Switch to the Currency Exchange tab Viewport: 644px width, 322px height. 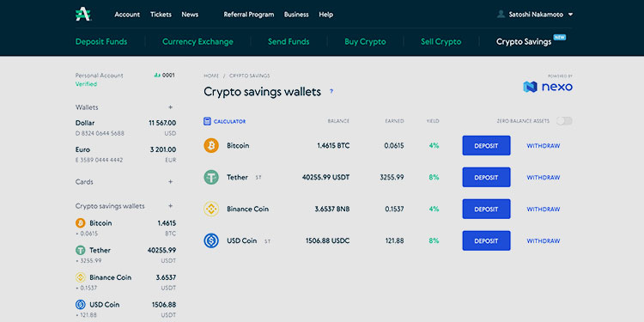197,41
